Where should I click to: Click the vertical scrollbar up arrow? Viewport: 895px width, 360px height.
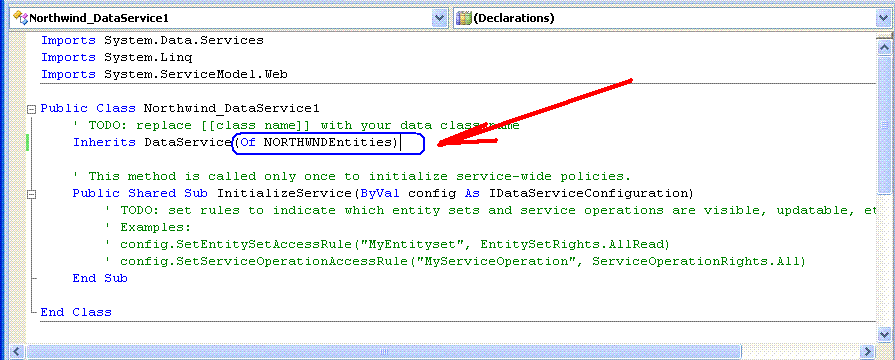885,48
